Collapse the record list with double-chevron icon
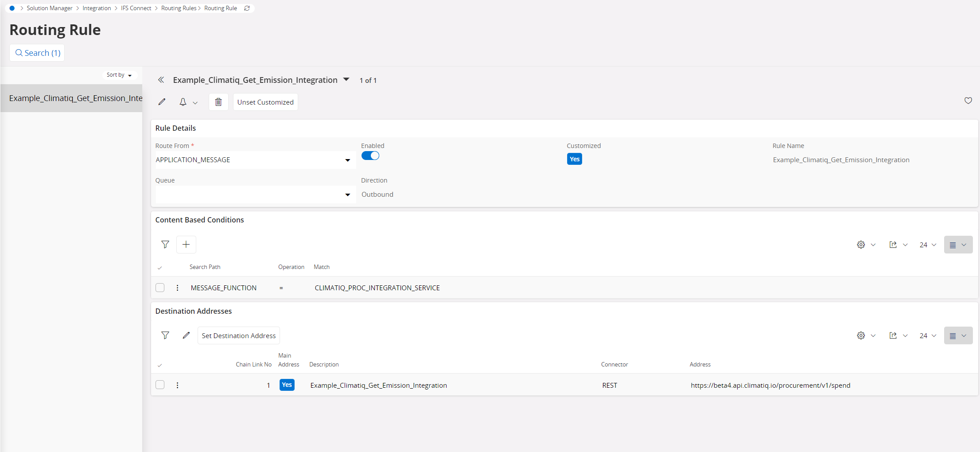980x452 pixels. click(161, 80)
